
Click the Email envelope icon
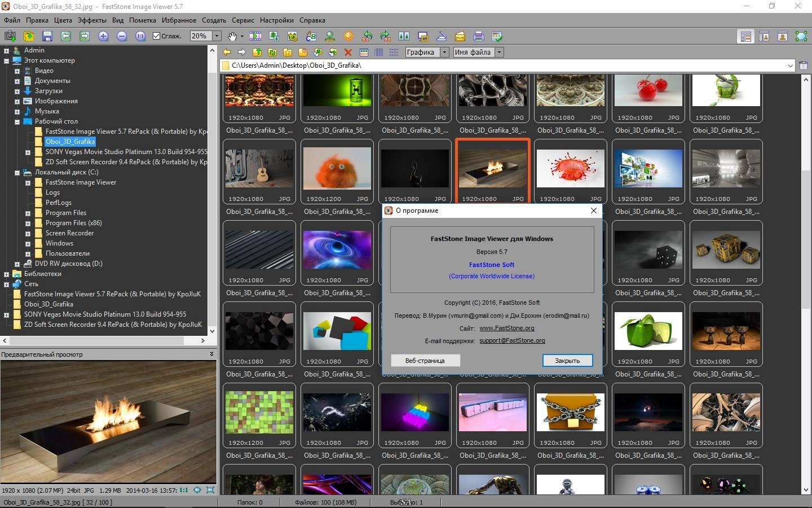[x=460, y=36]
